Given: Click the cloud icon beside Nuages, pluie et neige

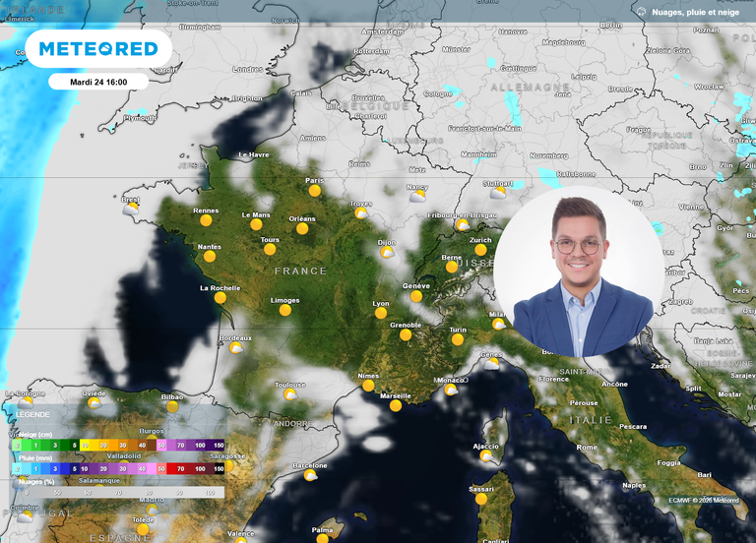Looking at the screenshot, I should click(642, 12).
